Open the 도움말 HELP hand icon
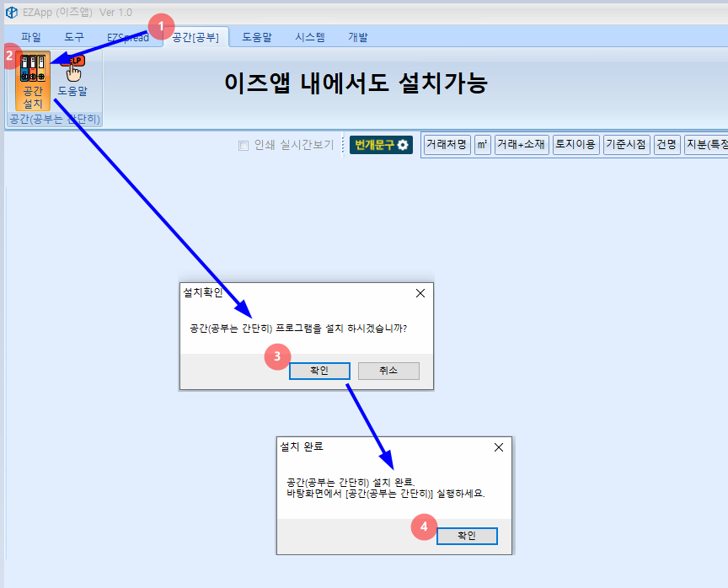Image resolution: width=728 pixels, height=588 pixels. [72, 76]
